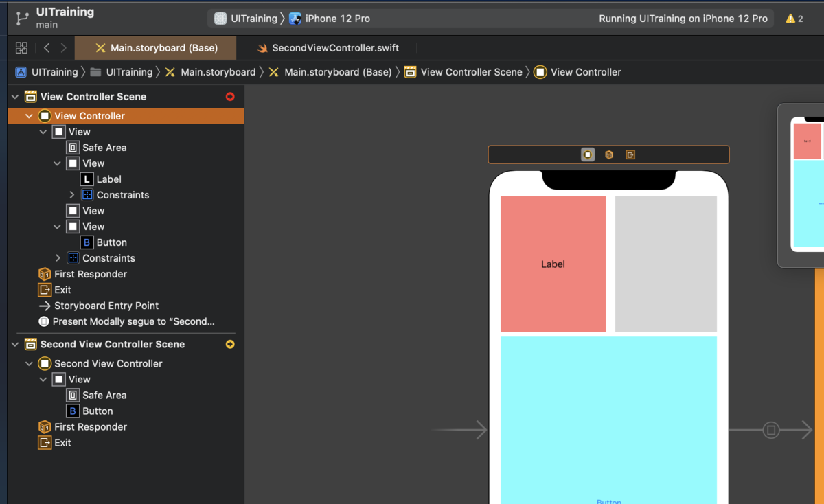824x504 pixels.
Task: Click the Safe Area icon under View Controller
Action: tap(73, 148)
